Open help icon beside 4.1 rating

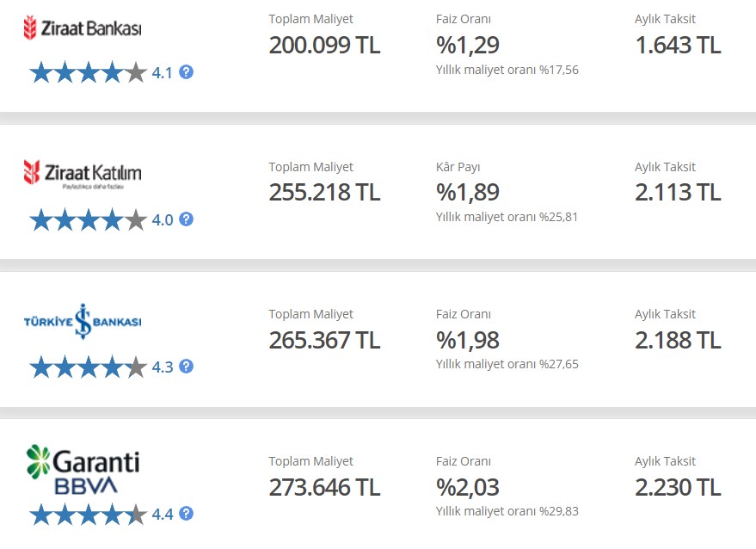[186, 72]
